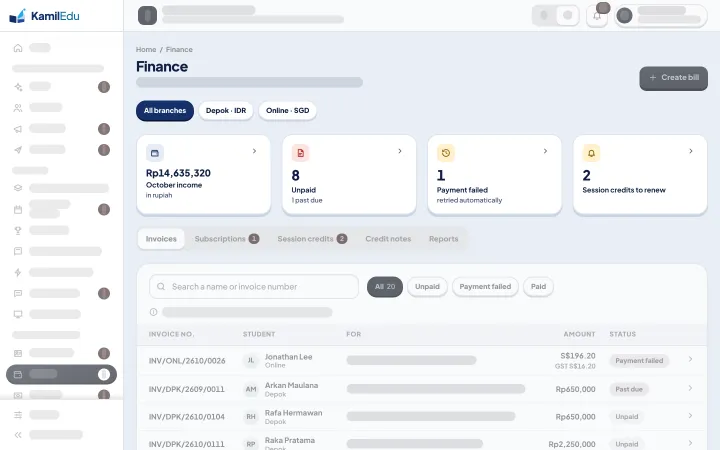Click Arkan Maulana's AM avatar
Viewport: 720px width, 450px height.
click(251, 389)
